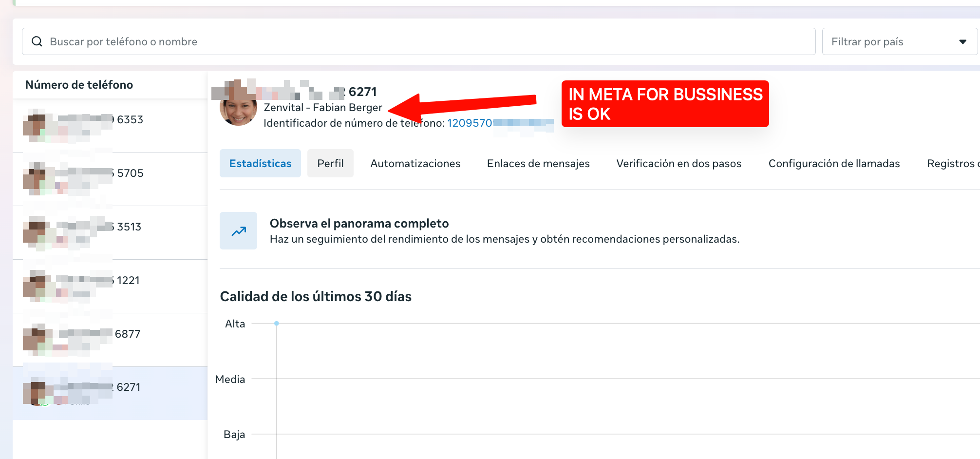This screenshot has height=459, width=980.
Task: Select the Automatizaciones tab
Action: click(x=415, y=163)
